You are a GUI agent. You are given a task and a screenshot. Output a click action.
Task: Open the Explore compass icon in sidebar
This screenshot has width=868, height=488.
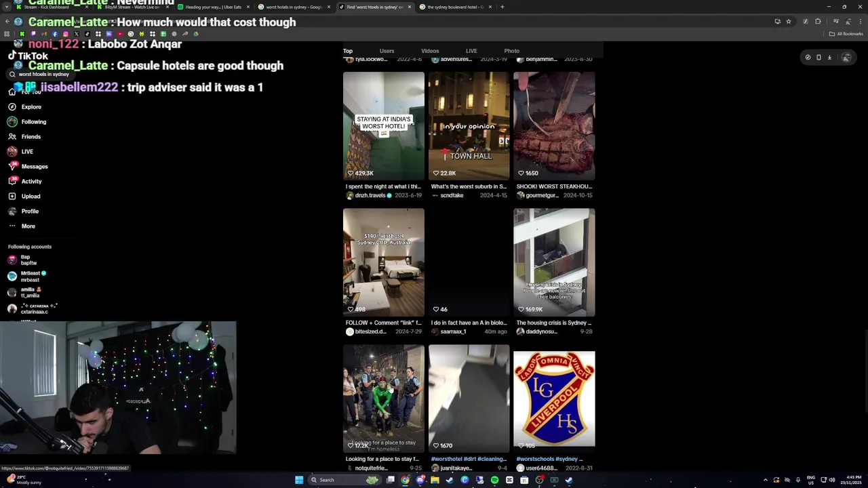tap(12, 106)
